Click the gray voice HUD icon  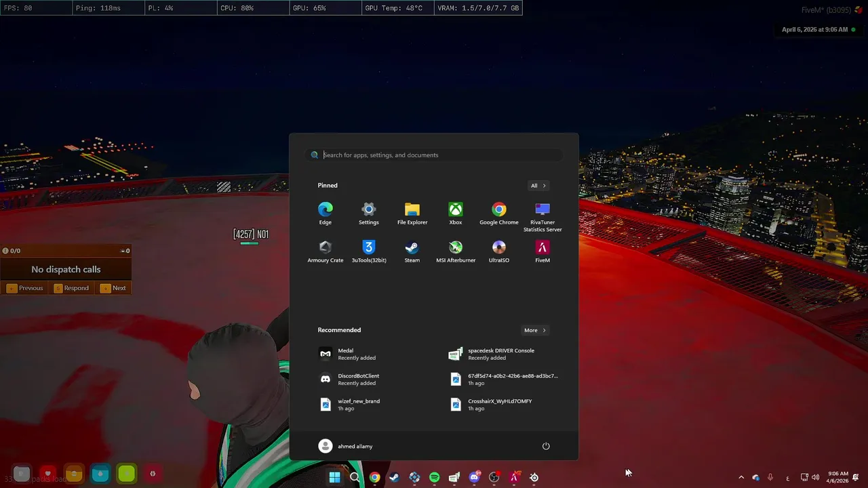[x=22, y=474]
